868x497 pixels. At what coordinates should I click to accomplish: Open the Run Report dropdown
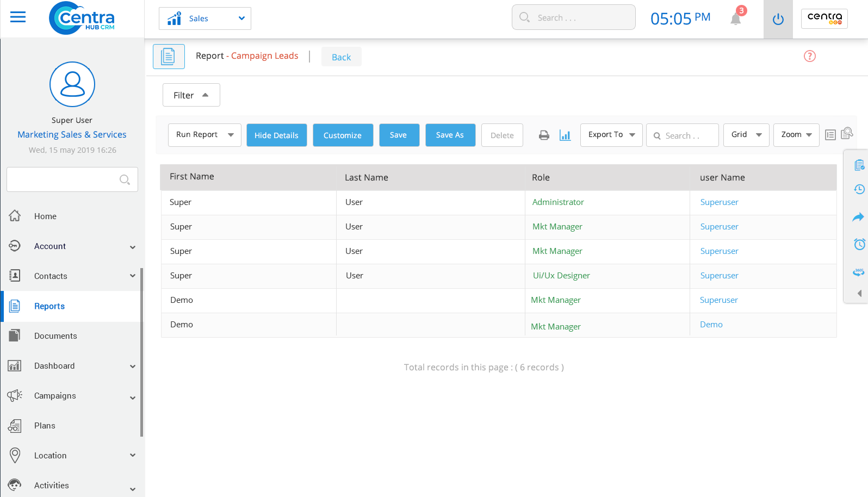(x=204, y=135)
